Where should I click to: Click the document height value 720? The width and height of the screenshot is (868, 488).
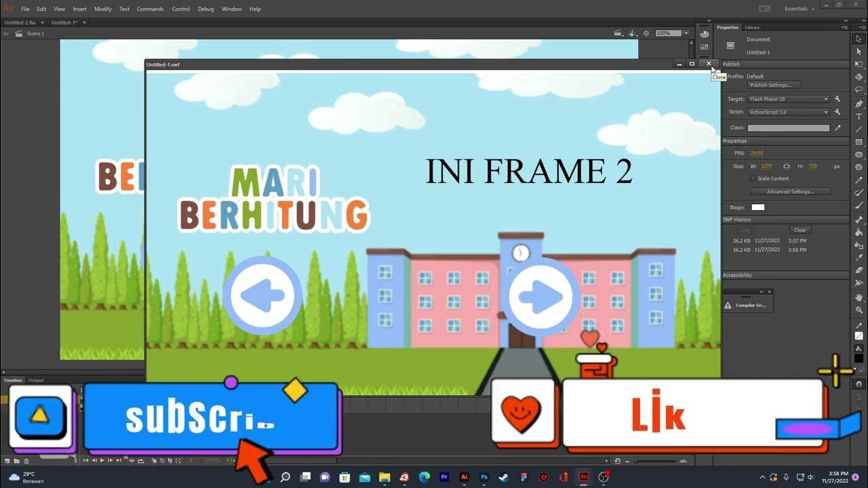tap(812, 166)
